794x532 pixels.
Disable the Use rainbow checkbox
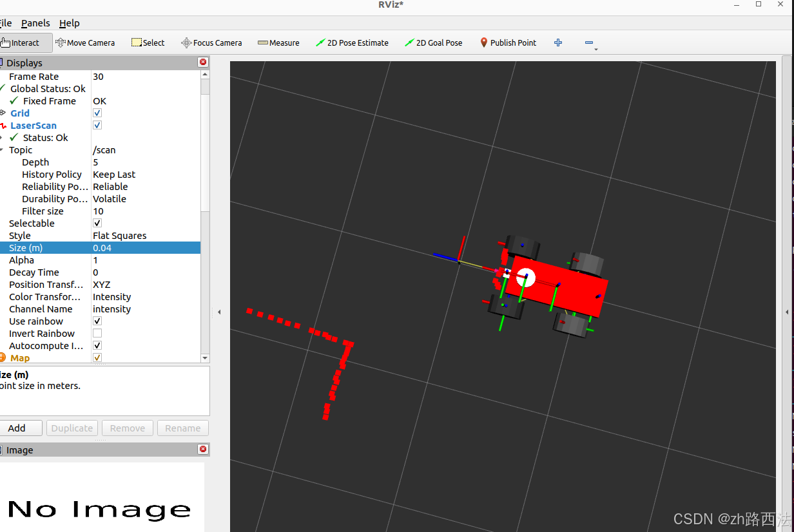(x=97, y=321)
